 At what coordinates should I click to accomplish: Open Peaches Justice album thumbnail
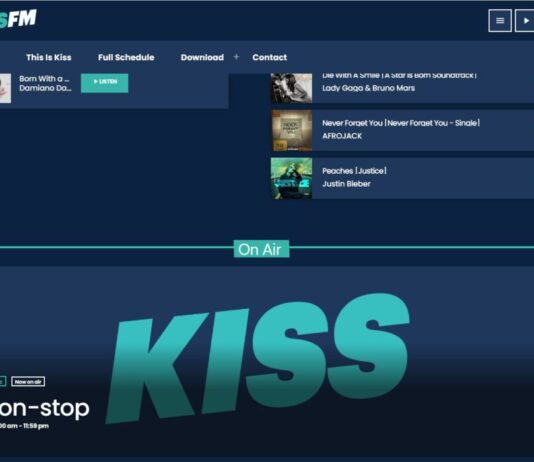(x=292, y=178)
